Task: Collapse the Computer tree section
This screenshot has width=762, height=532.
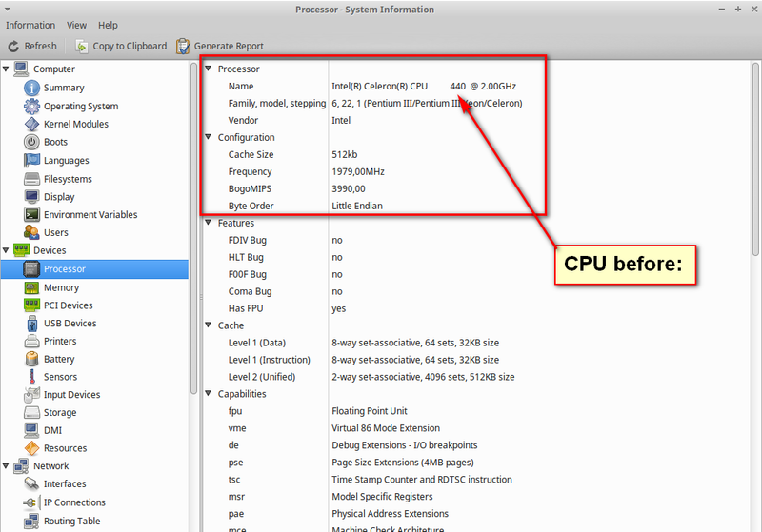Action: pos(6,69)
